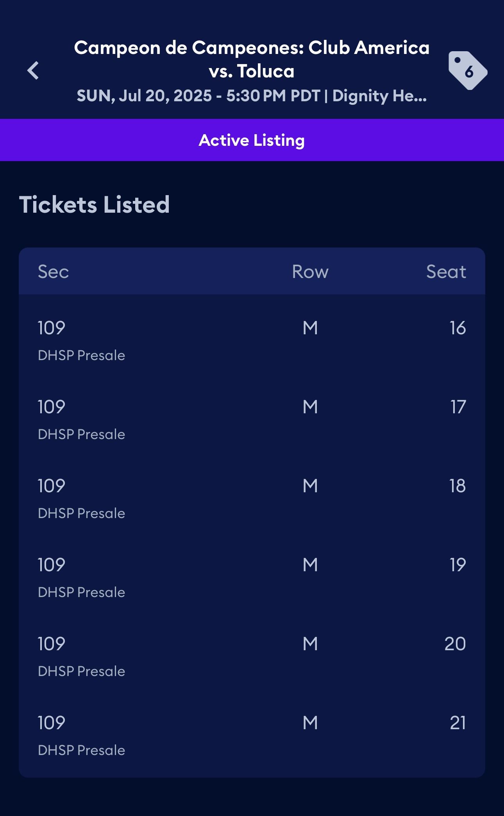
Task: Select the Row column header
Action: (x=310, y=271)
